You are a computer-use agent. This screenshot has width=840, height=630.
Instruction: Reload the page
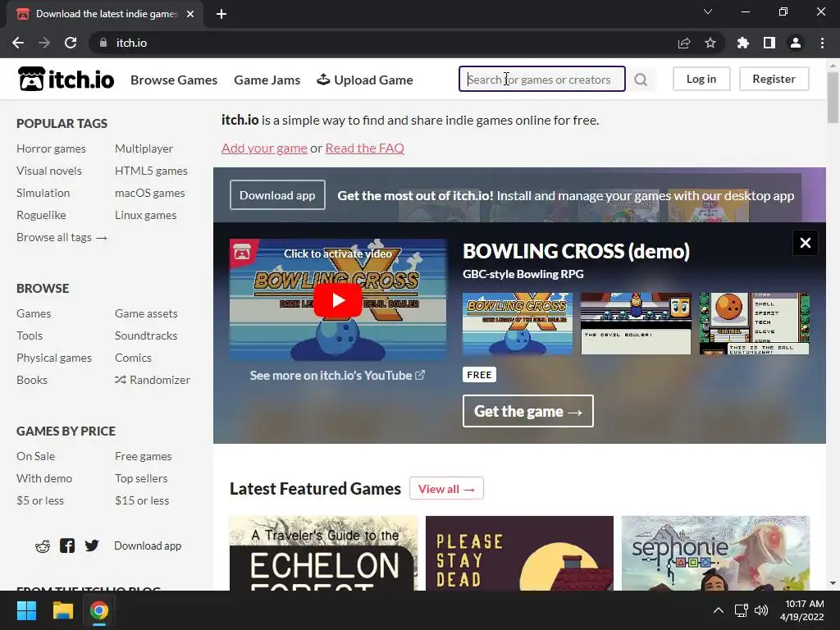coord(71,43)
